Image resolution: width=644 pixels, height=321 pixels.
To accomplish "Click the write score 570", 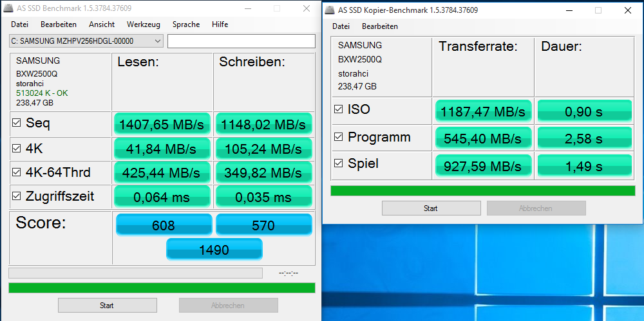I will pyautogui.click(x=264, y=225).
